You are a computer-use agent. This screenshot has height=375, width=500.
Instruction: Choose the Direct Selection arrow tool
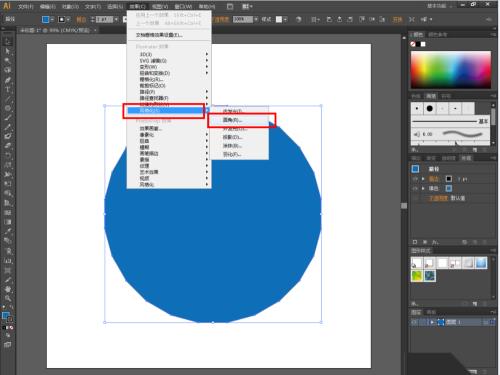[x=8, y=51]
